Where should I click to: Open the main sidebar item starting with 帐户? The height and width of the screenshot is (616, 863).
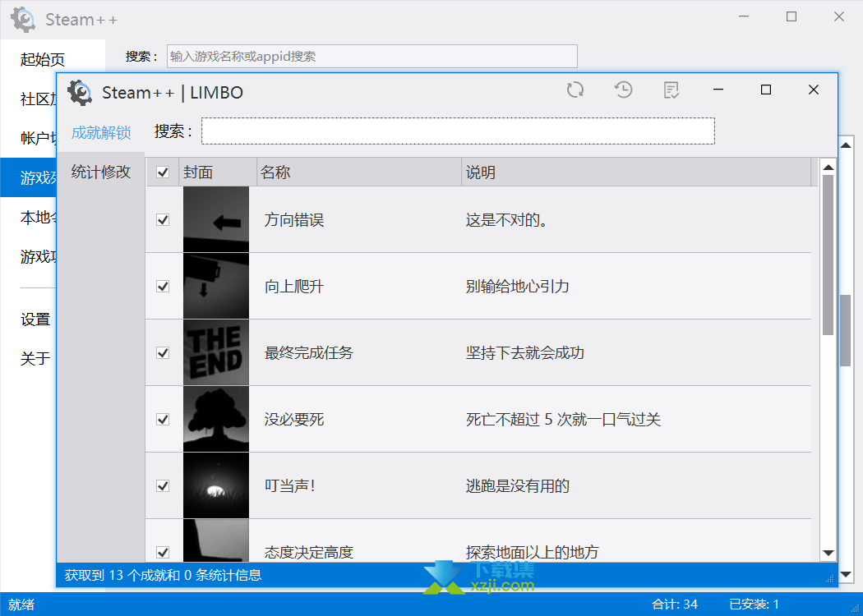tap(38, 138)
